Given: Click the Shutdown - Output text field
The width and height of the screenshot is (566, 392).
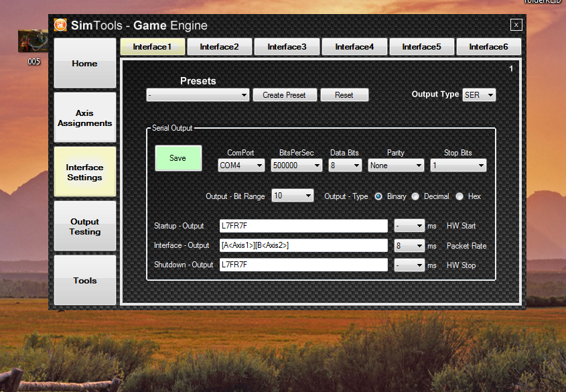Looking at the screenshot, I should pyautogui.click(x=303, y=265).
